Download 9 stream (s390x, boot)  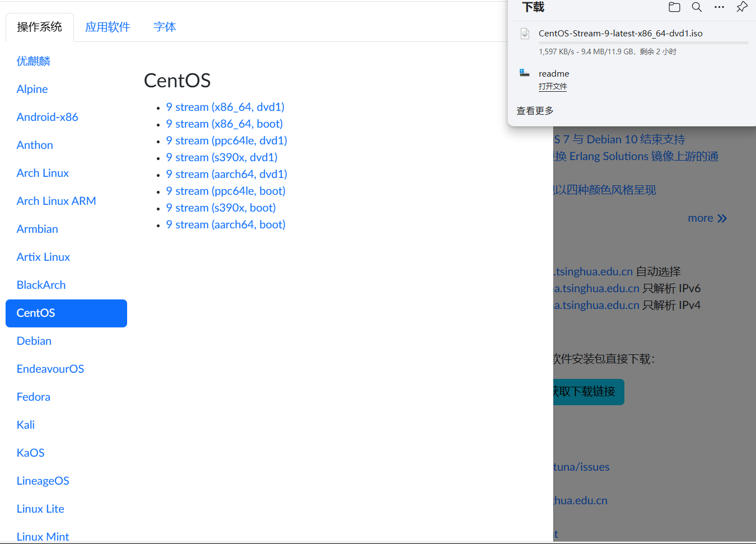pyautogui.click(x=221, y=208)
